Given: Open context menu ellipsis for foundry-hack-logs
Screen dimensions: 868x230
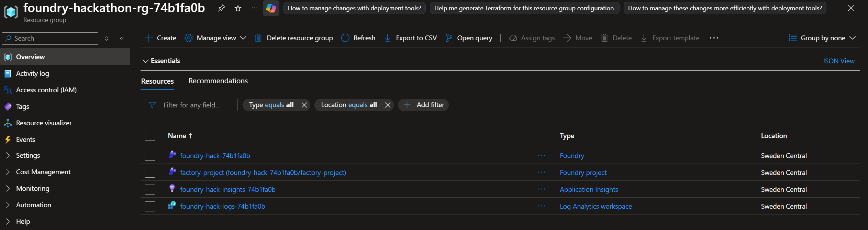Looking at the screenshot, I should [541, 206].
